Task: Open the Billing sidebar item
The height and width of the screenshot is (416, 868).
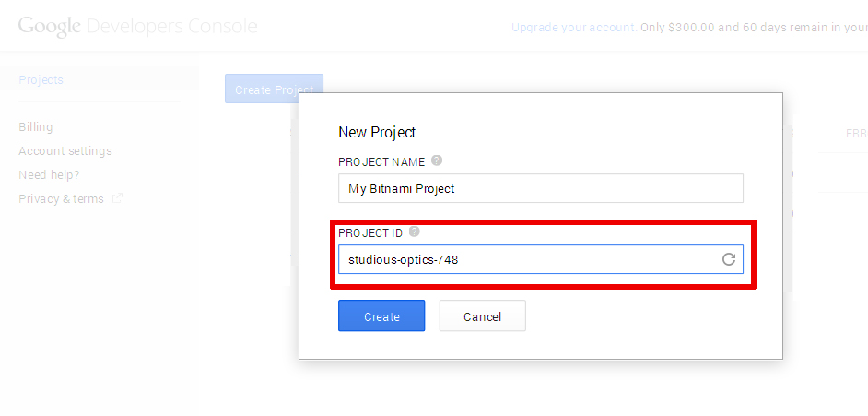Action: 35,127
